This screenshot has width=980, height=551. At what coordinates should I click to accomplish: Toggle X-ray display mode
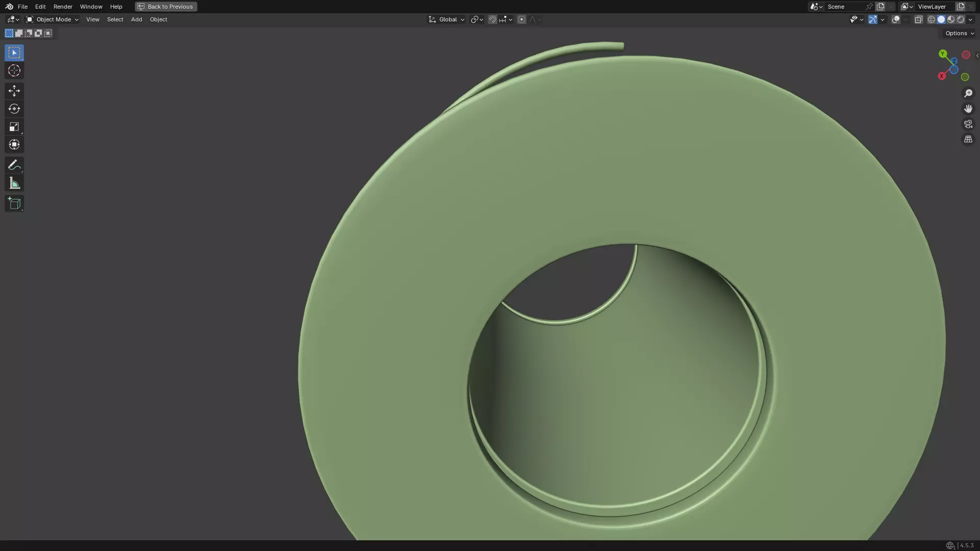[918, 19]
